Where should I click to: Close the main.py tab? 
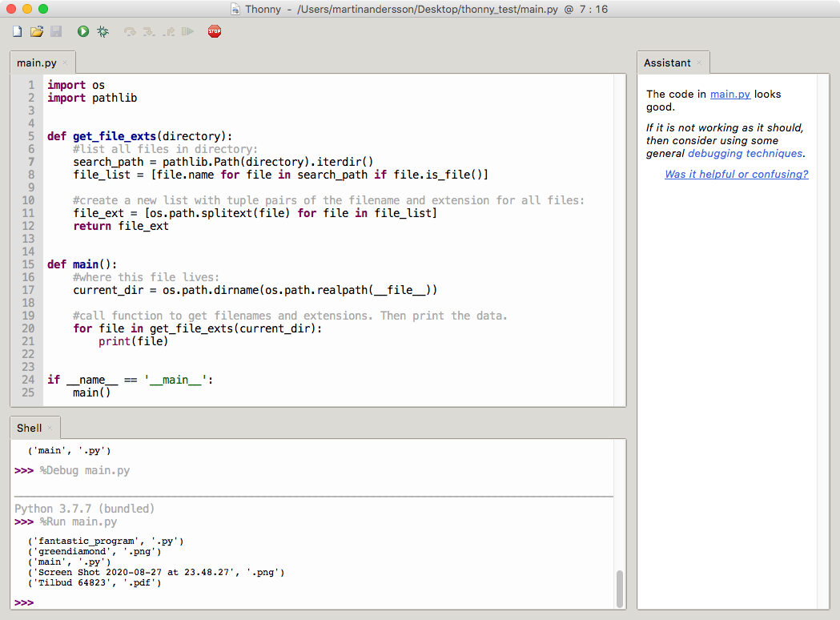[66, 63]
